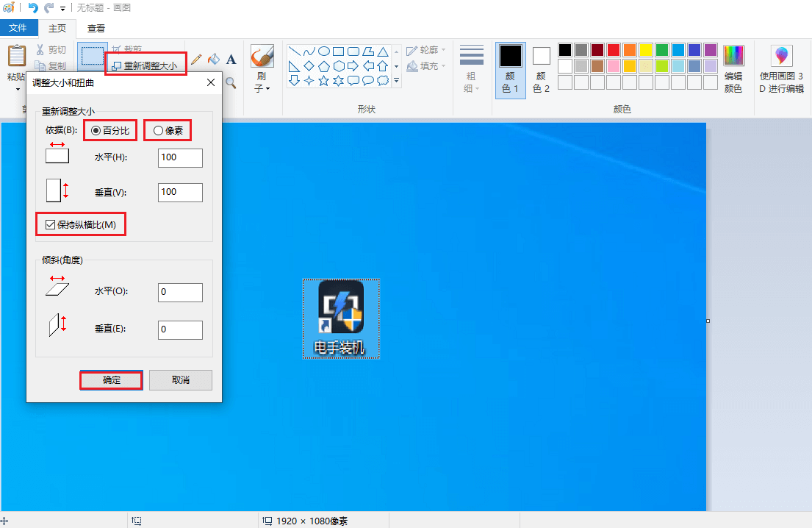Pick the Fill with color bucket tool
812x528 pixels.
pos(214,59)
